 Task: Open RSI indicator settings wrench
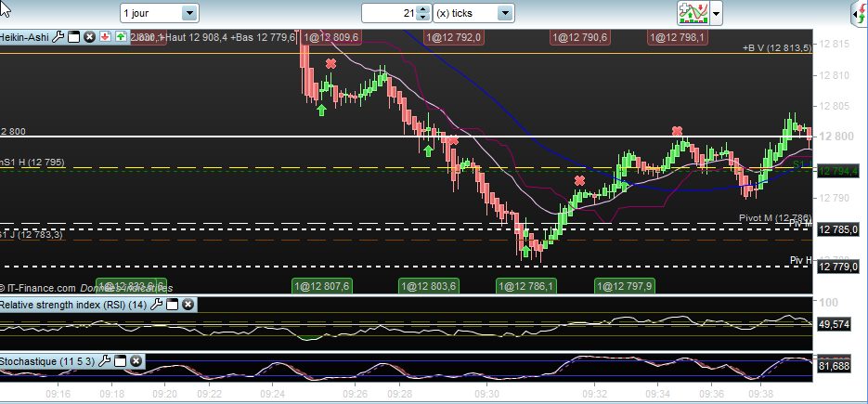point(157,305)
